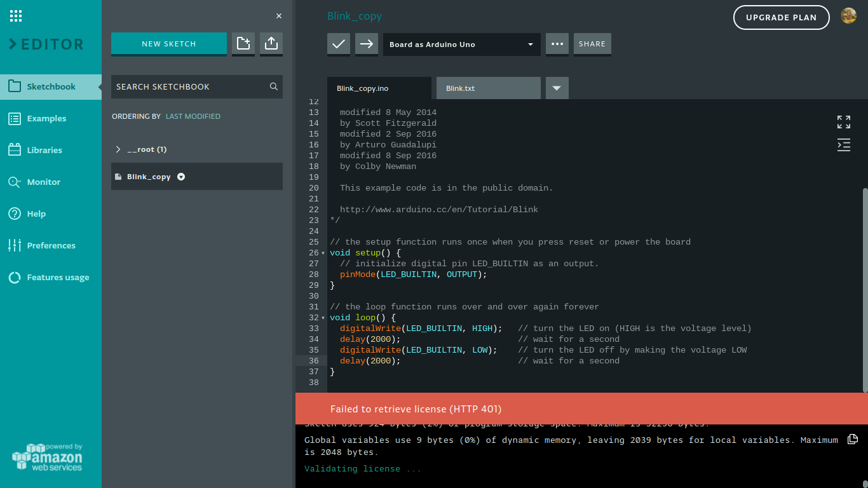Screen dimensions: 868x488
Task: Open Blink_copy sketch options dropdown
Action: click(181, 177)
